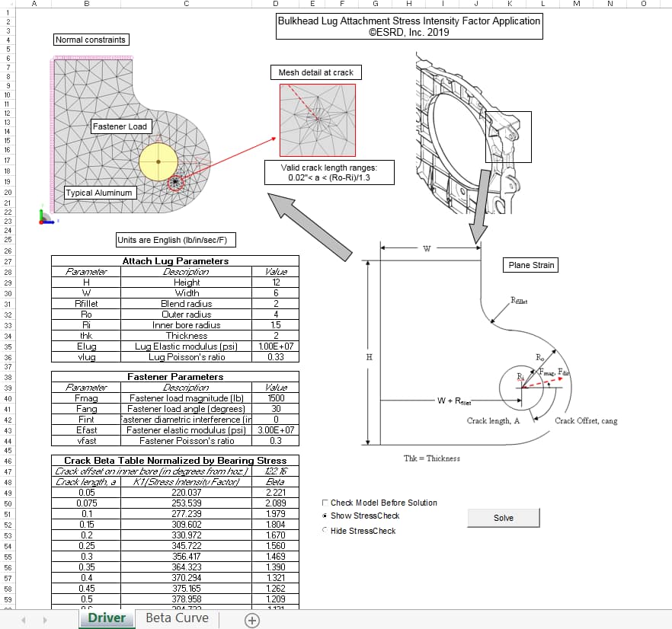
Task: Click the XYZ coordinate axes triad icon
Action: [x=46, y=218]
